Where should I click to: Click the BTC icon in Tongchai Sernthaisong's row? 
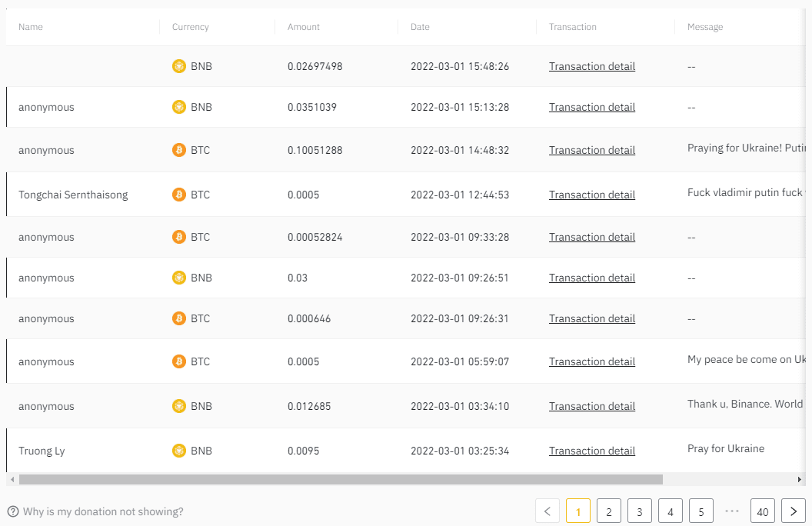[179, 195]
